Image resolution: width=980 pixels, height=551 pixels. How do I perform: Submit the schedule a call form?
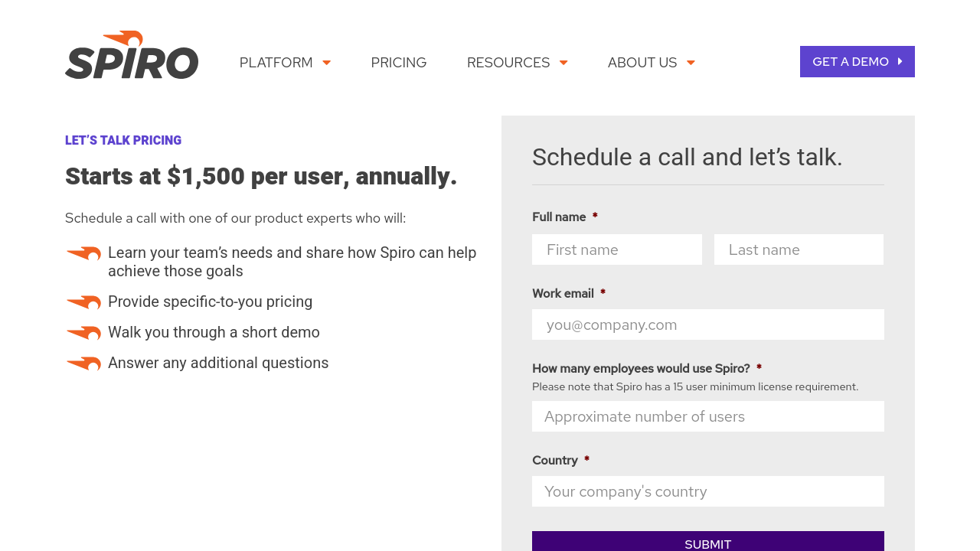[708, 541]
